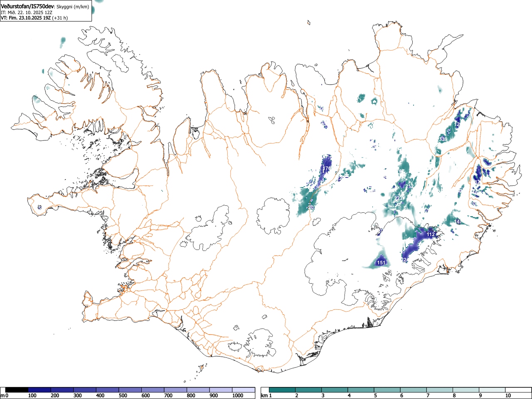Click the "10" tick on kilometer scale
Viewport: 532px width, 399px height.
tap(507, 396)
